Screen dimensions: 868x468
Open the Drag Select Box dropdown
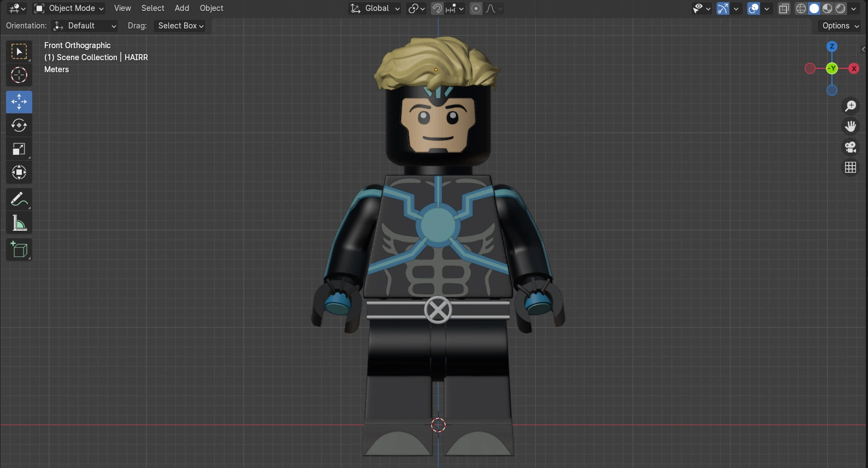click(x=180, y=26)
